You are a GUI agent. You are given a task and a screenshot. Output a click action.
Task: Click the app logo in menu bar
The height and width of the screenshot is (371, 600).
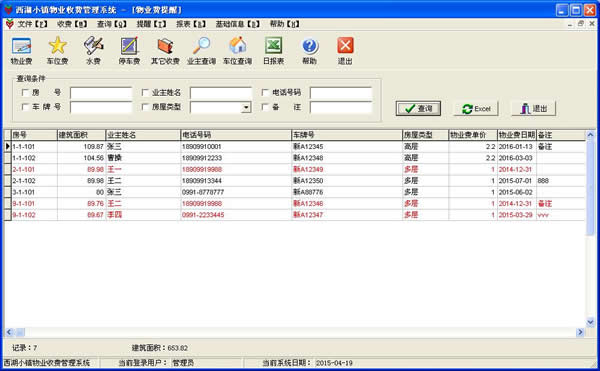(10, 24)
